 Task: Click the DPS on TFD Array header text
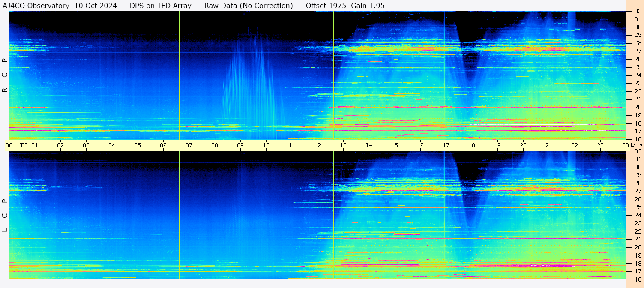161,6
